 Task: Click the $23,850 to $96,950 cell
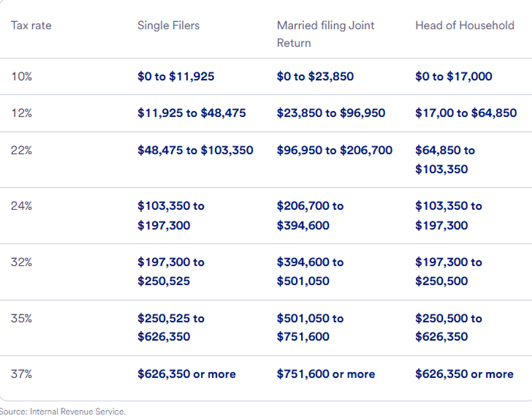[x=331, y=113]
